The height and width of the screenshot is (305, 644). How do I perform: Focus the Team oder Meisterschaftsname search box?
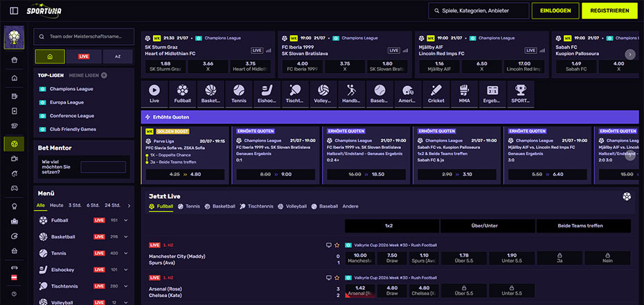[84, 37]
